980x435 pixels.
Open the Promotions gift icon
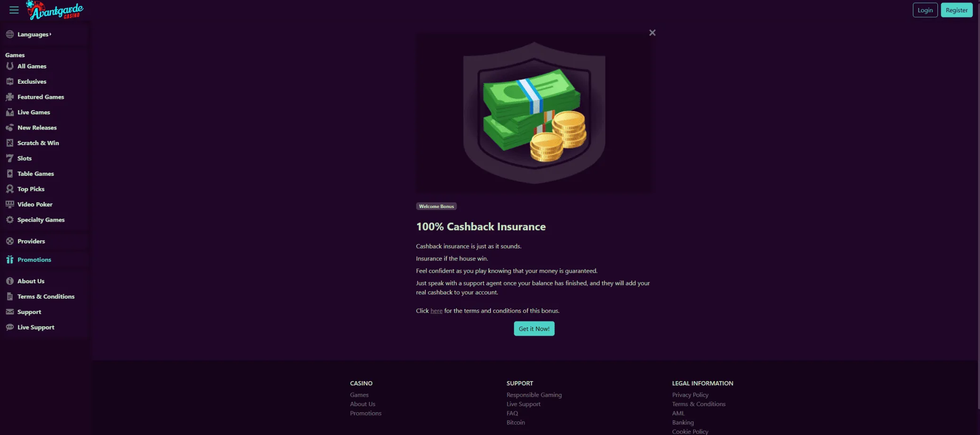tap(10, 260)
